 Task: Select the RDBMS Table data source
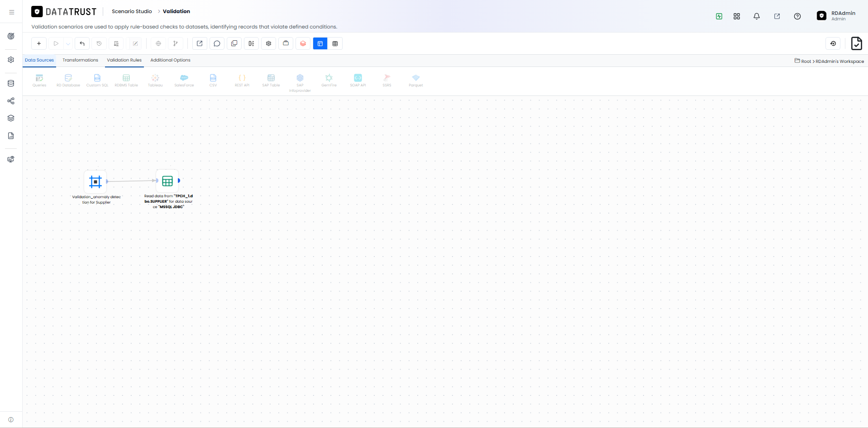click(126, 81)
